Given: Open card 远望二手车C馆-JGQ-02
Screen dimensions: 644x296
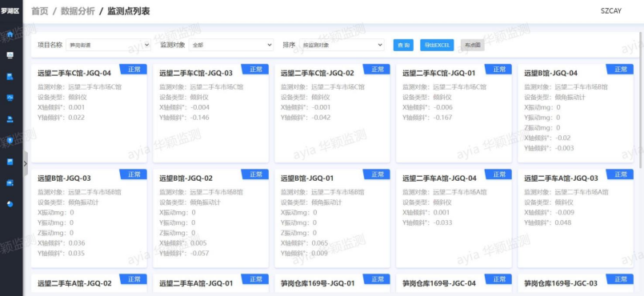Looking at the screenshot, I should point(332,114).
